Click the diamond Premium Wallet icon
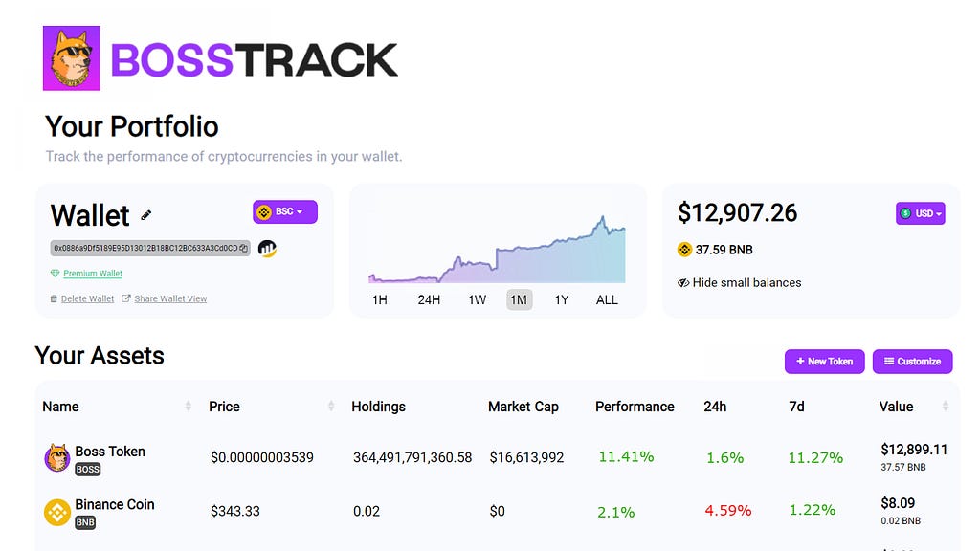This screenshot has width=980, height=551. (x=55, y=273)
